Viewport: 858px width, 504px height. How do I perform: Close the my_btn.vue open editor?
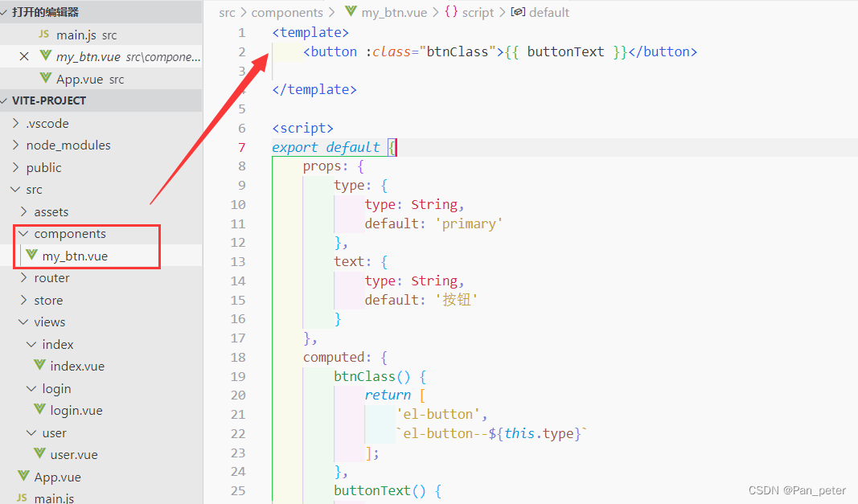24,56
